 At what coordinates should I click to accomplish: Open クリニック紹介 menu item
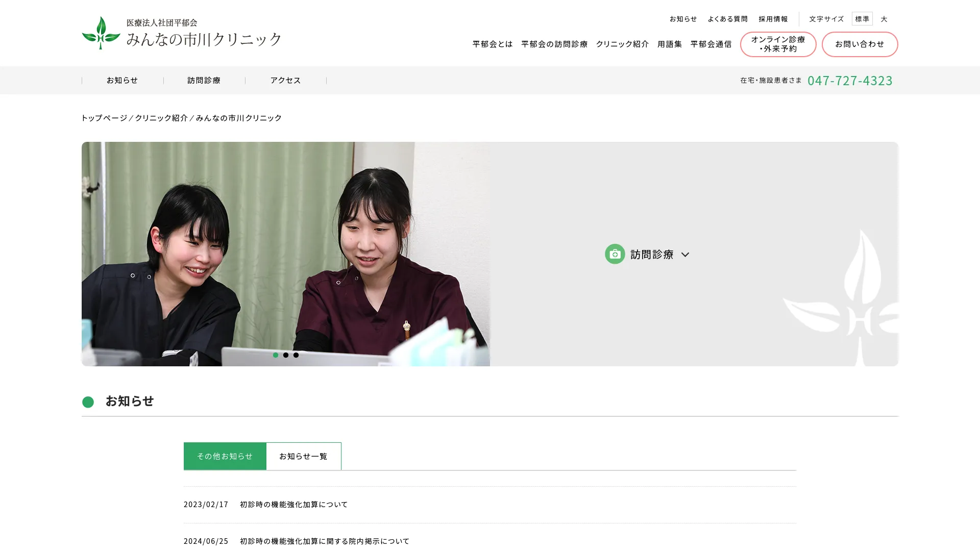pos(622,44)
